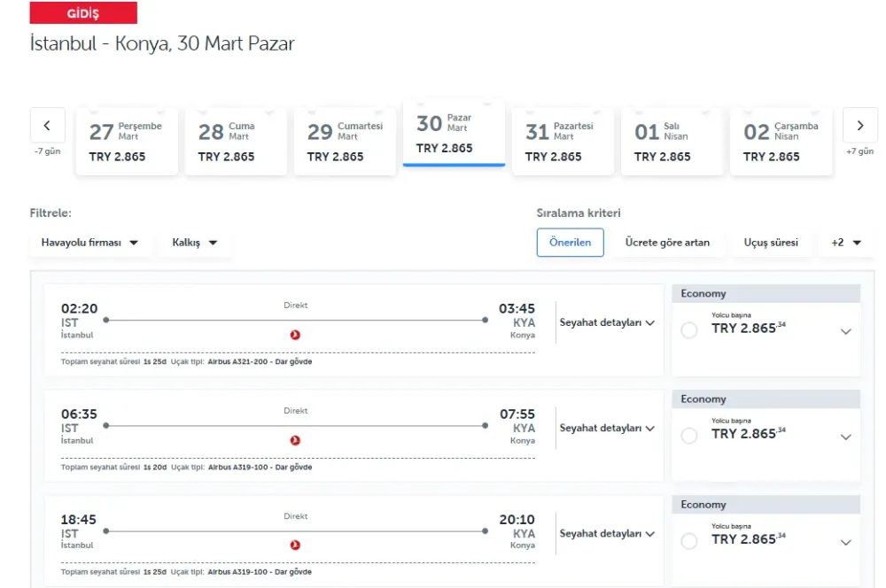Select Economy fare for the 18:45 flight
The height and width of the screenshot is (588, 886).
point(689,541)
